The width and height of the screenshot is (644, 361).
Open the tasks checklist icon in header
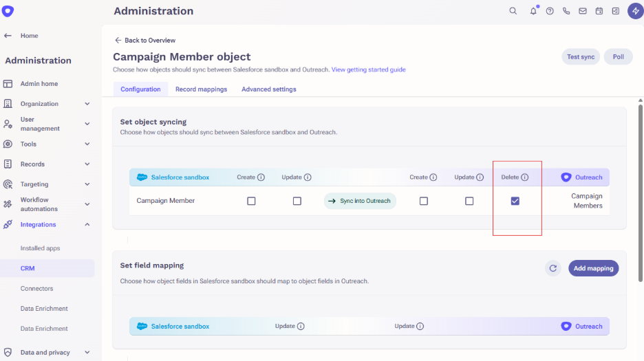coord(616,11)
